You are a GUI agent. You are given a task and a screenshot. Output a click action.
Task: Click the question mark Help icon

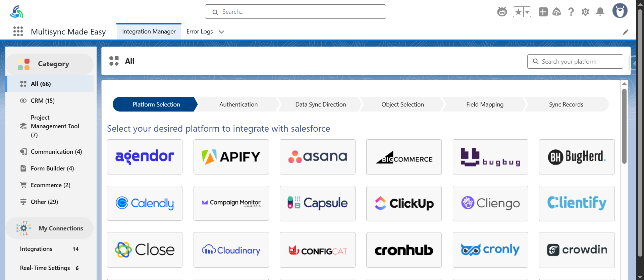[571, 12]
